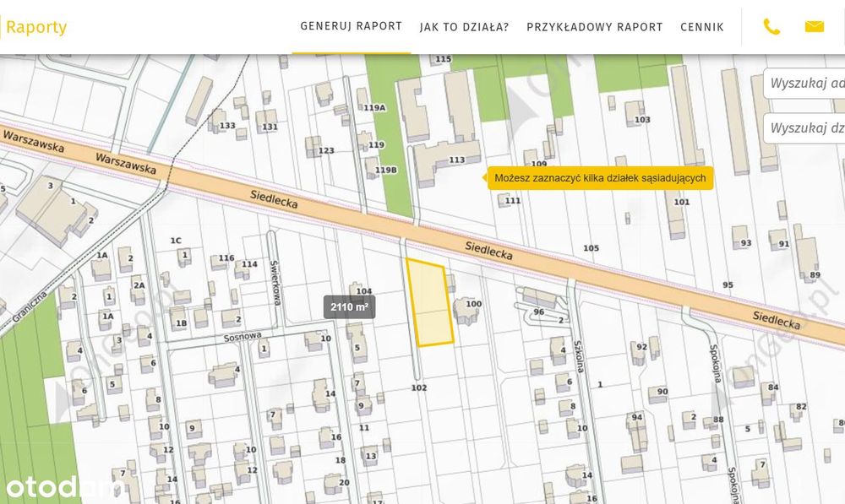Click the lower Wyszukaj parcel search field

click(804, 127)
